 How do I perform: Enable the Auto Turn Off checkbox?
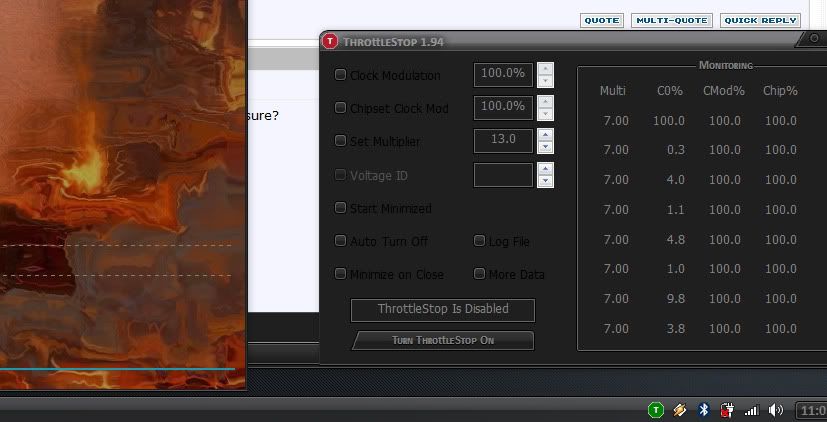340,241
